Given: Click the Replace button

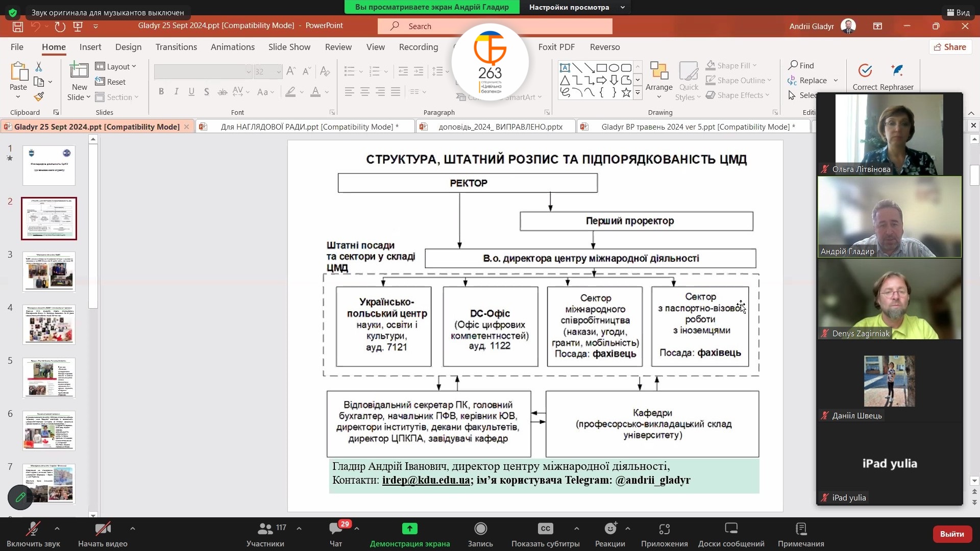Looking at the screenshot, I should coord(807,80).
